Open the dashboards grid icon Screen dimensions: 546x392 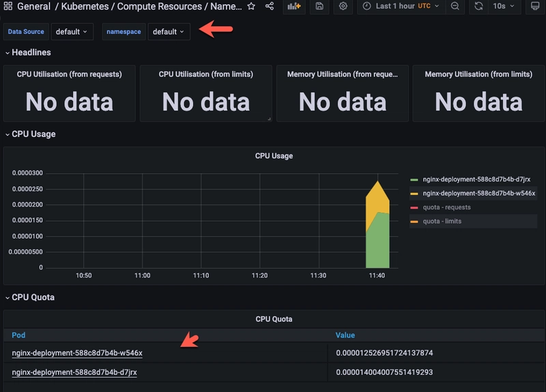[x=8, y=6]
